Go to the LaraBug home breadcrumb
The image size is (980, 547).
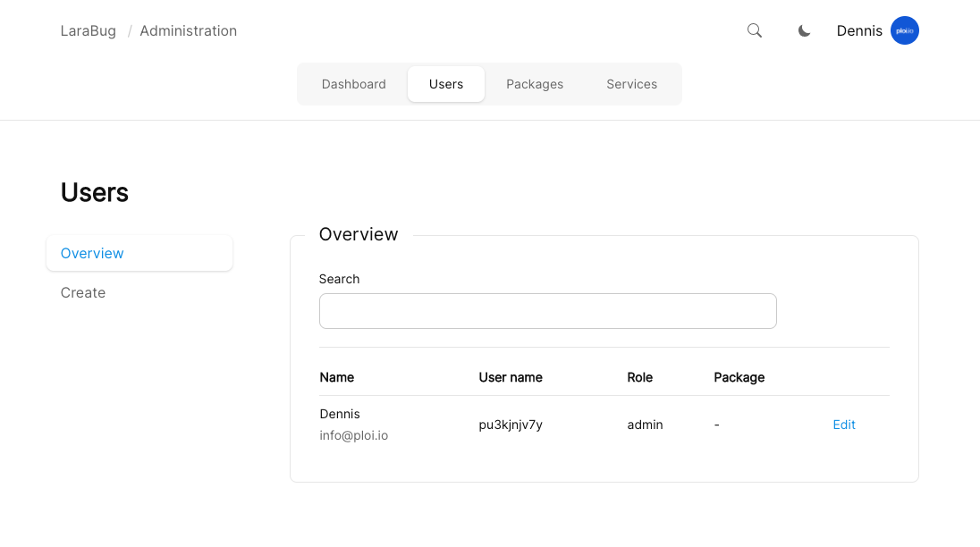(88, 30)
